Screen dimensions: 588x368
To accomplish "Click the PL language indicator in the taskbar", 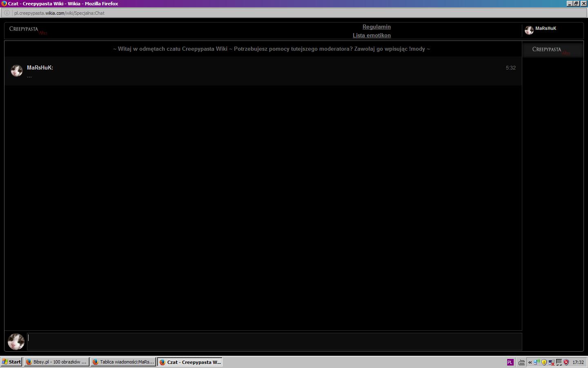I will pos(510,362).
